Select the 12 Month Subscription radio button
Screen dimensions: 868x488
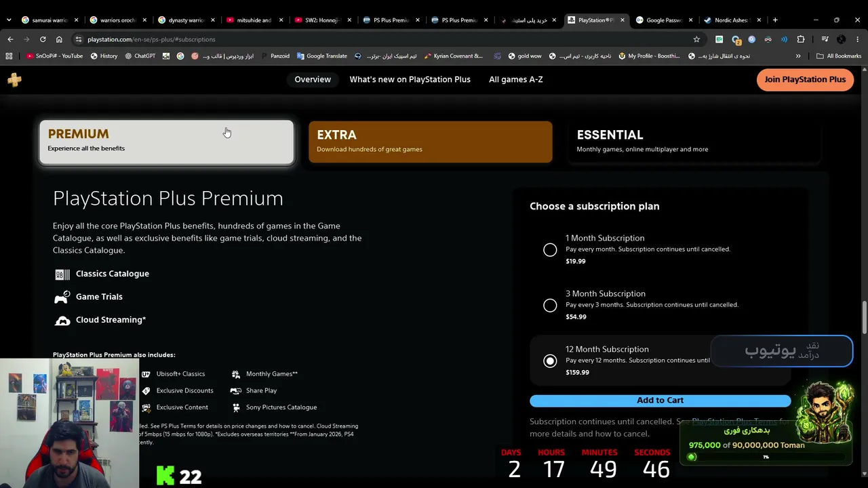tap(550, 361)
